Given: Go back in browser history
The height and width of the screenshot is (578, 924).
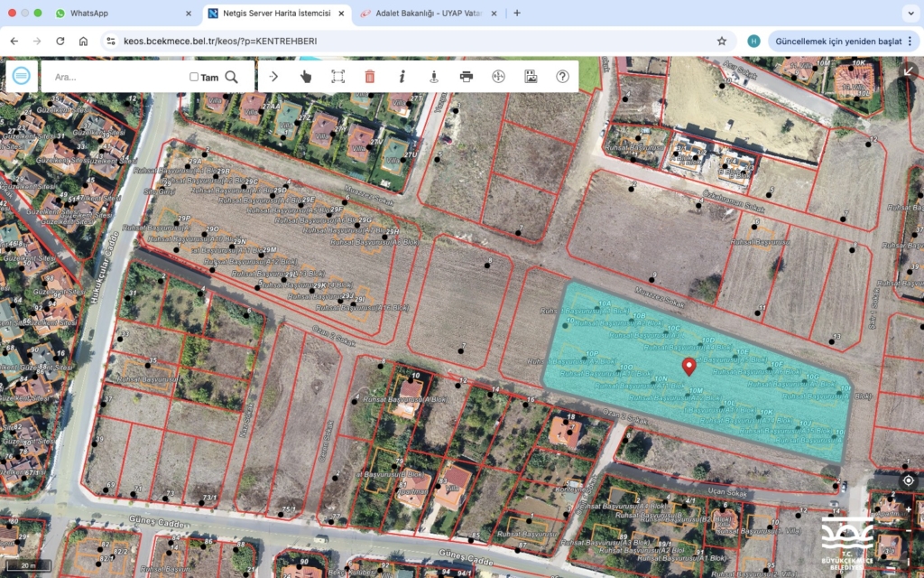Looking at the screenshot, I should [14, 42].
